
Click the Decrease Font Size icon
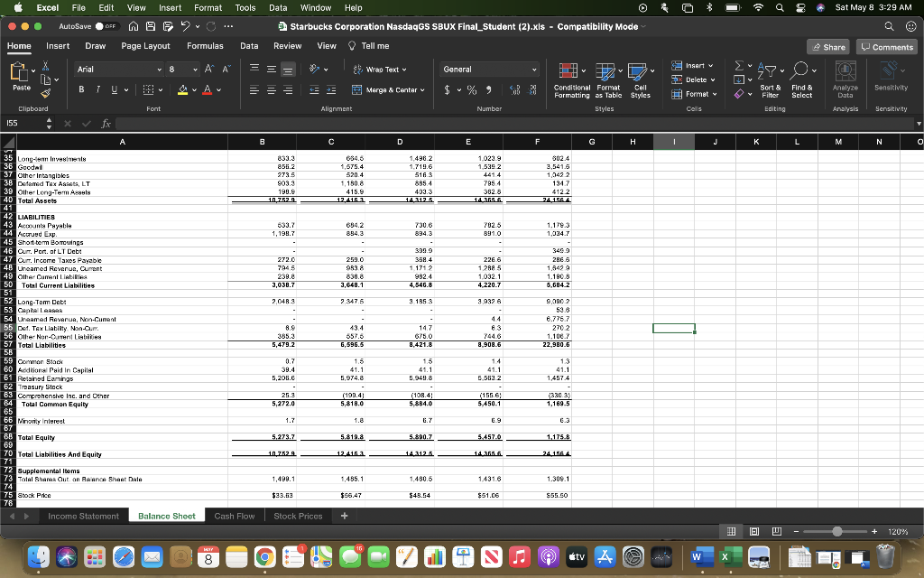[226, 69]
